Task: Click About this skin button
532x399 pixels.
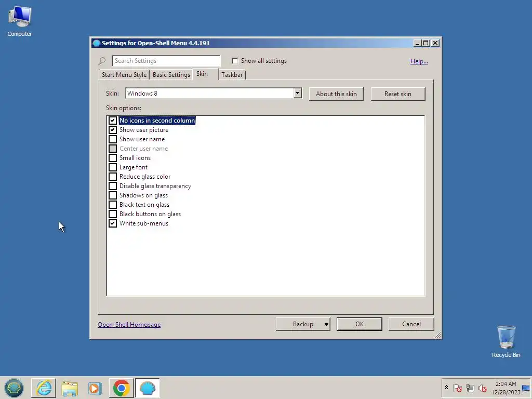Action: pos(336,94)
